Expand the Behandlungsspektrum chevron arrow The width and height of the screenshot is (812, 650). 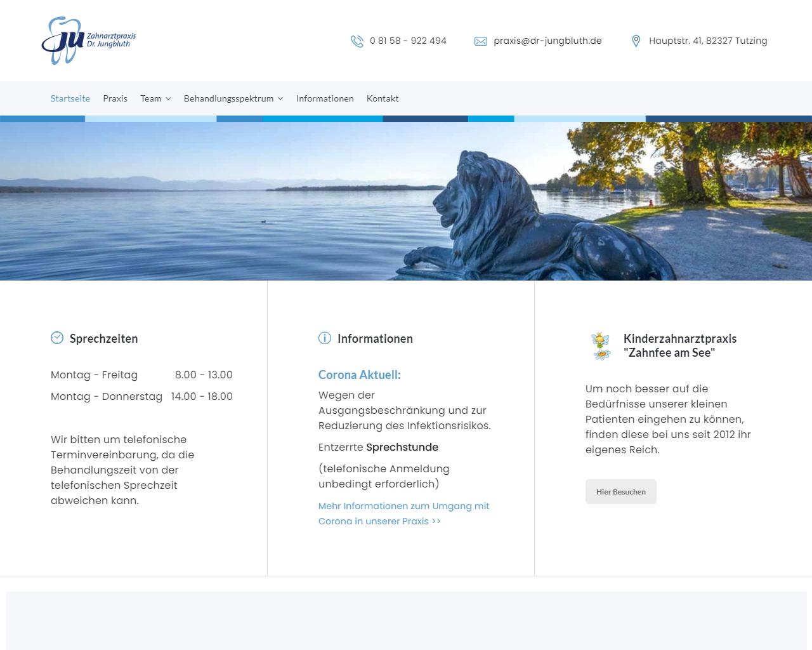280,99
